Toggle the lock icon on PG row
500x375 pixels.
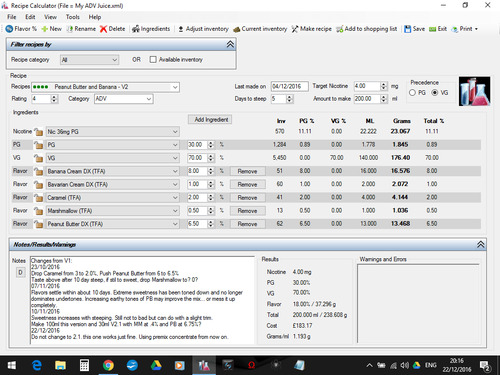pyautogui.click(x=38, y=145)
